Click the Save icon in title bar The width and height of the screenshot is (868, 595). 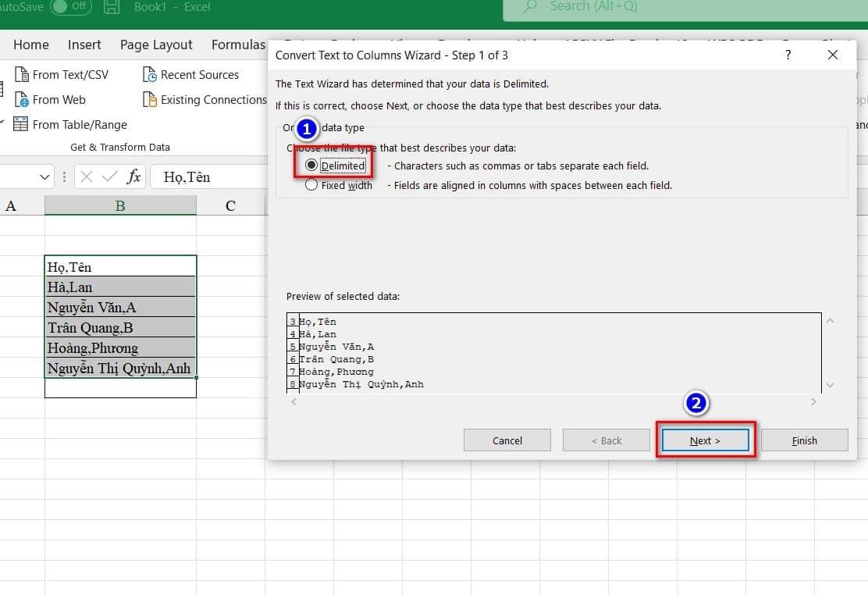point(112,7)
